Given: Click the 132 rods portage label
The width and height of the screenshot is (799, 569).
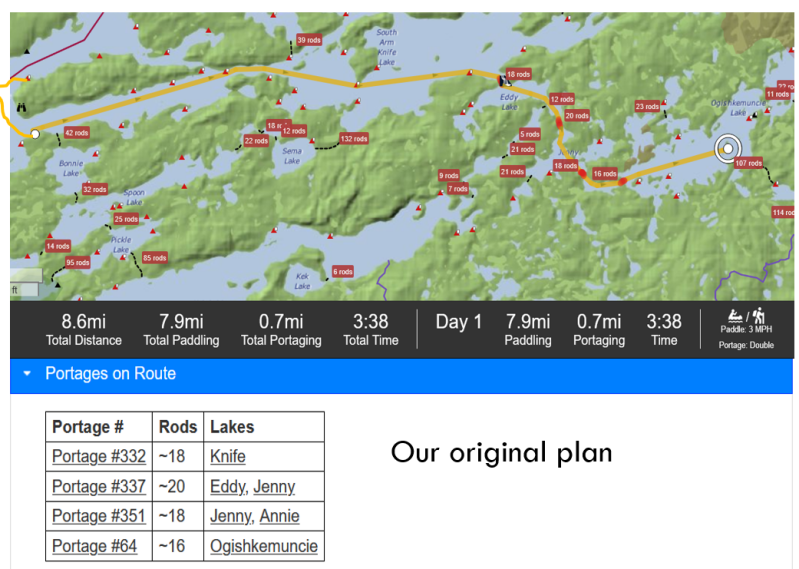Looking at the screenshot, I should tap(354, 139).
